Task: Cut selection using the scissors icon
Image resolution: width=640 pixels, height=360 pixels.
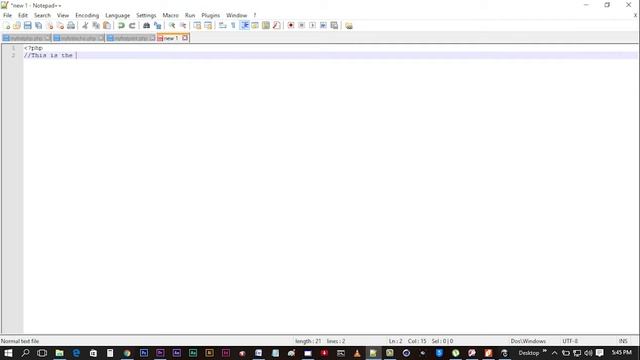Action: [x=85, y=25]
